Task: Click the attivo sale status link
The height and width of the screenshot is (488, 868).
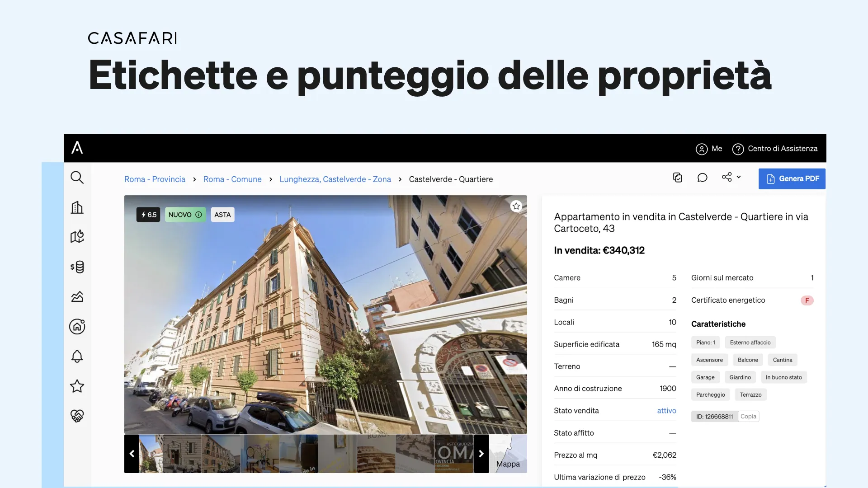Action: 666,411
